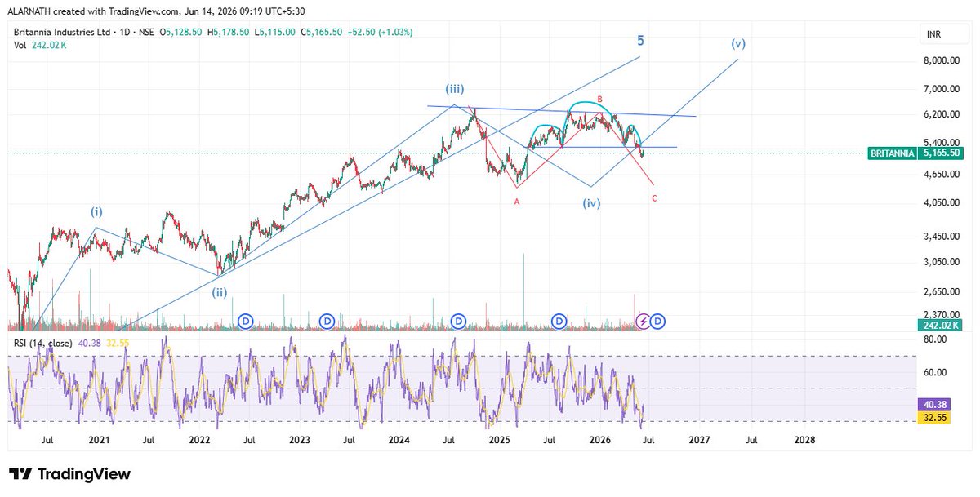
Task: Click the 3,050.00 price axis label
Action: [941, 262]
